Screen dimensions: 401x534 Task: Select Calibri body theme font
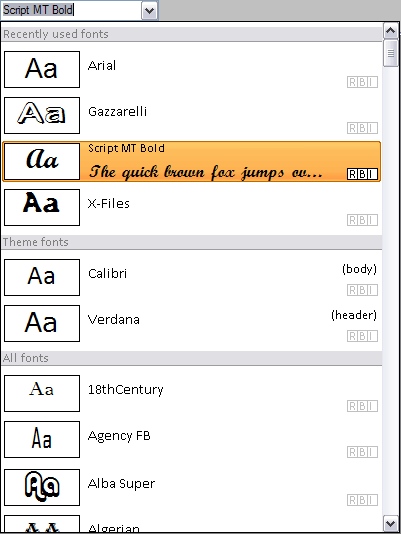click(x=191, y=277)
